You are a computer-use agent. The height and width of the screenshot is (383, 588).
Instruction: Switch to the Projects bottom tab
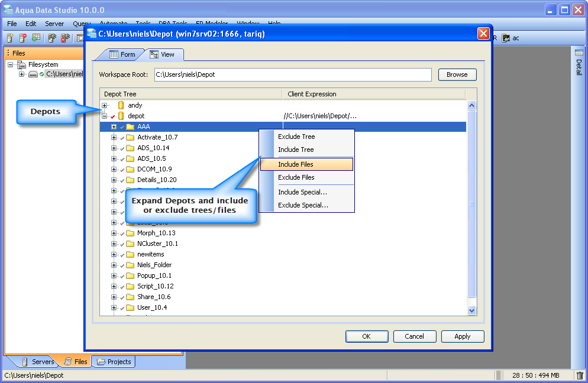(114, 362)
